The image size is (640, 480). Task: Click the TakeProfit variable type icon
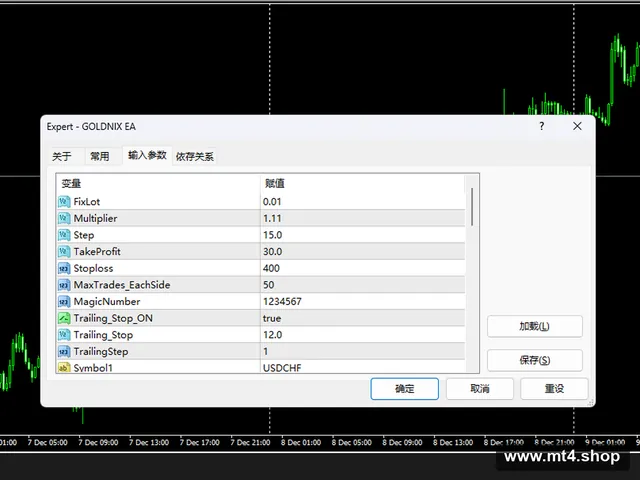(64, 251)
